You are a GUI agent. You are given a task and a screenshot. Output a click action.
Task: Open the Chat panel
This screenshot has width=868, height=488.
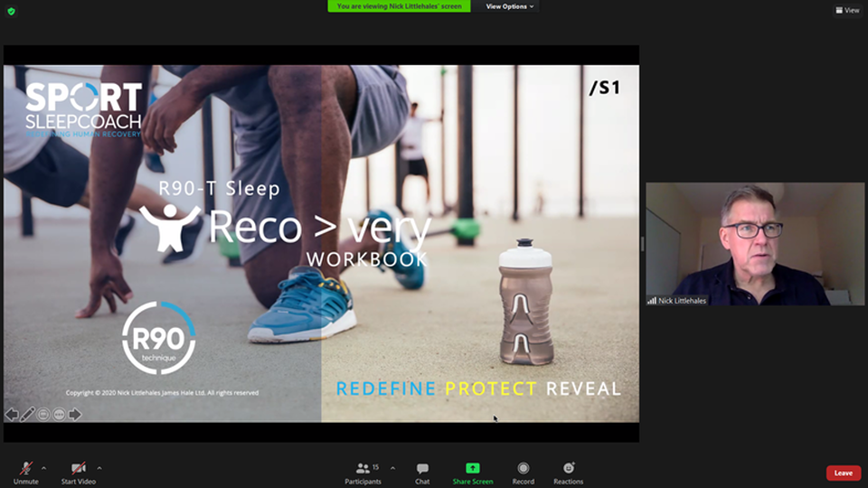click(422, 474)
